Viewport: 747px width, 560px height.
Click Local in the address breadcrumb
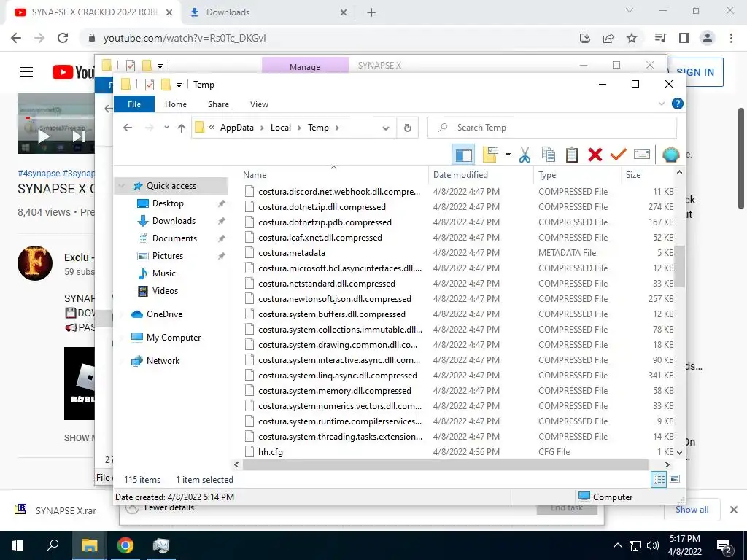[281, 128]
